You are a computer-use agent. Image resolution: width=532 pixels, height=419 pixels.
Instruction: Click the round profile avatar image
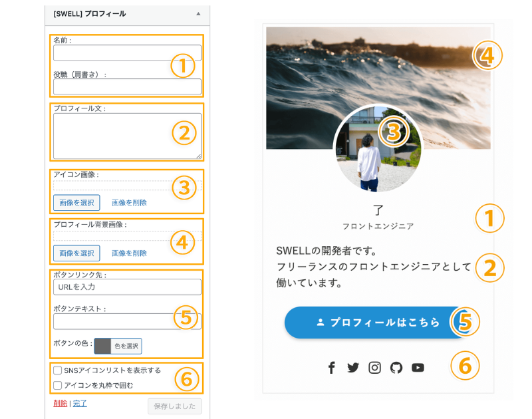(x=378, y=149)
